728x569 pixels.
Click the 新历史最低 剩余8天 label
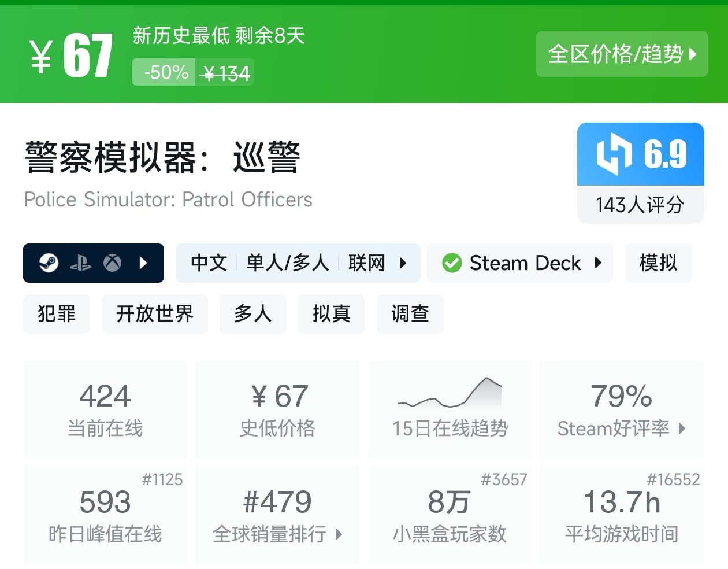click(218, 36)
